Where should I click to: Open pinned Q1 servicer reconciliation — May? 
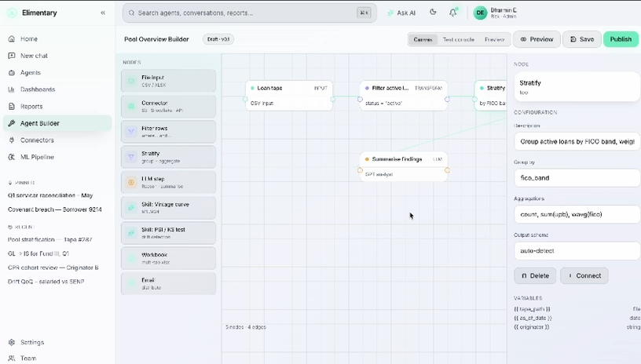point(50,195)
